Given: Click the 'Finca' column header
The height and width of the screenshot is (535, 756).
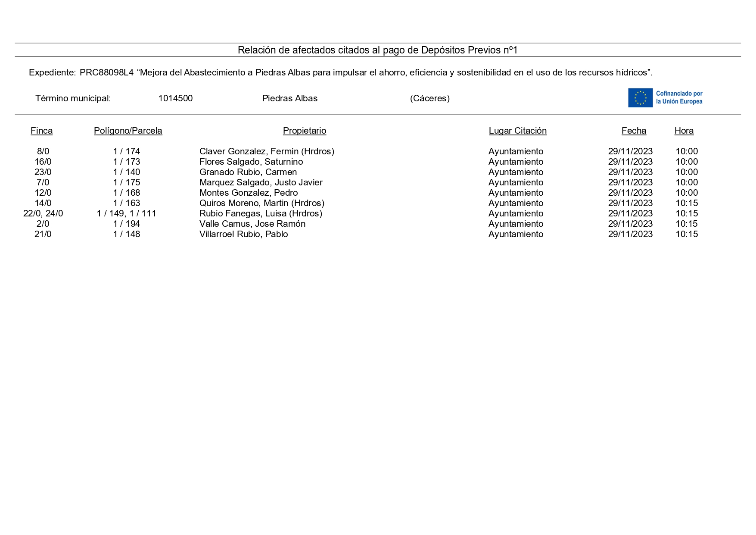Looking at the screenshot, I should pyautogui.click(x=42, y=131).
